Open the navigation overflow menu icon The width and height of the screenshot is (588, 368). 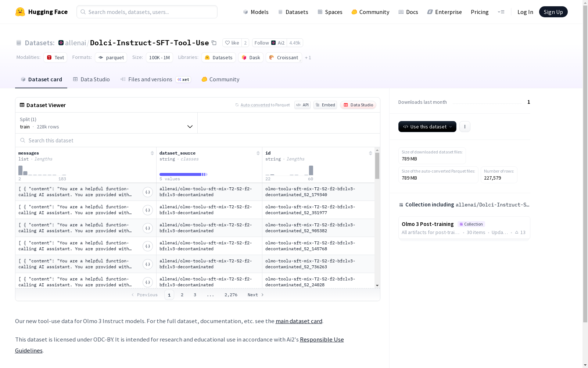tap(501, 12)
